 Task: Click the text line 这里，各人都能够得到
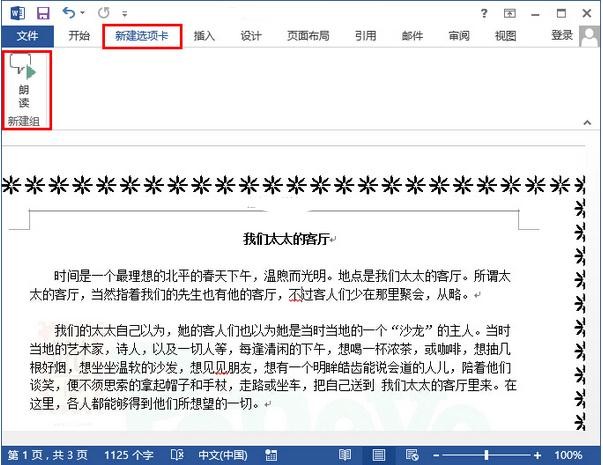tap(145, 404)
